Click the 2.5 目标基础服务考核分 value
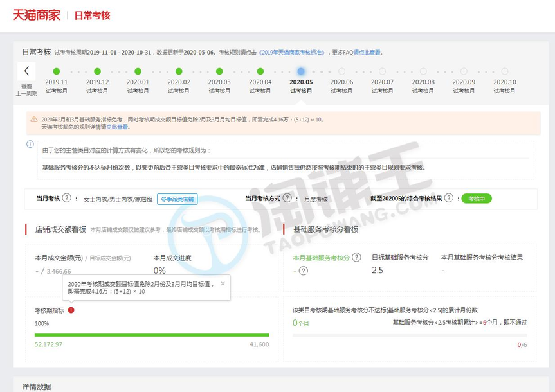 (x=378, y=271)
